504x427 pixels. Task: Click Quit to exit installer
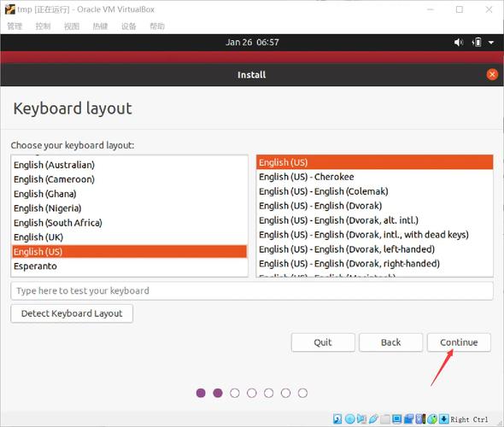point(323,342)
